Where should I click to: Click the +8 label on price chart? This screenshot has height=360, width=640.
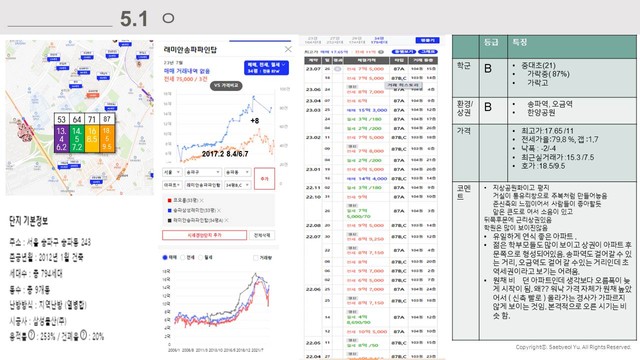point(254,121)
